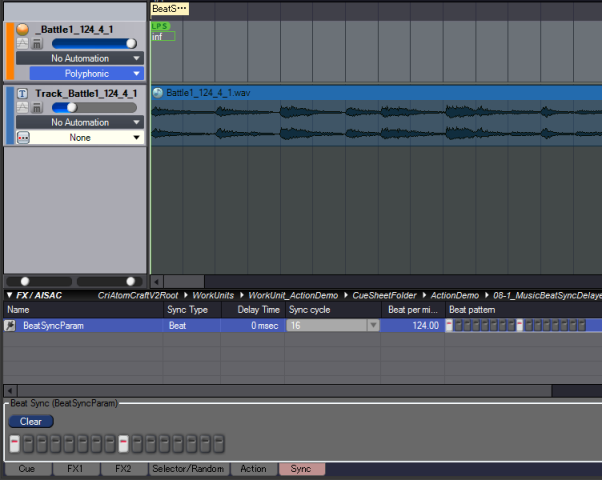The width and height of the screenshot is (602, 480).
Task: Click the left zoom slider below the track list
Action: pos(39,281)
